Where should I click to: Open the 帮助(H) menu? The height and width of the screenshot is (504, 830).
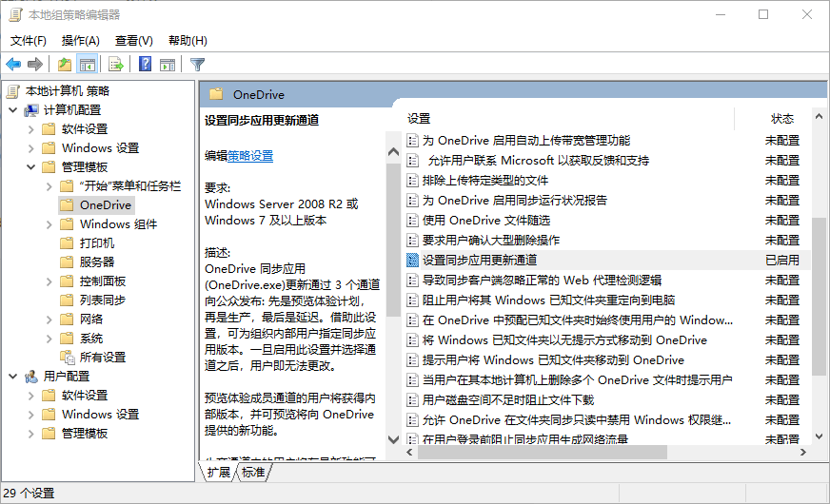188,41
